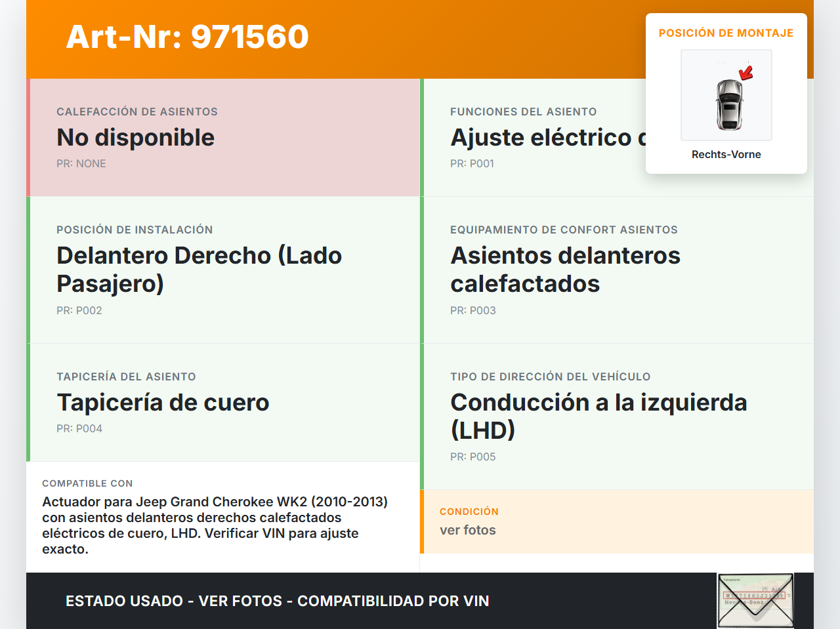Click the Posición de Montaje title

pyautogui.click(x=726, y=33)
